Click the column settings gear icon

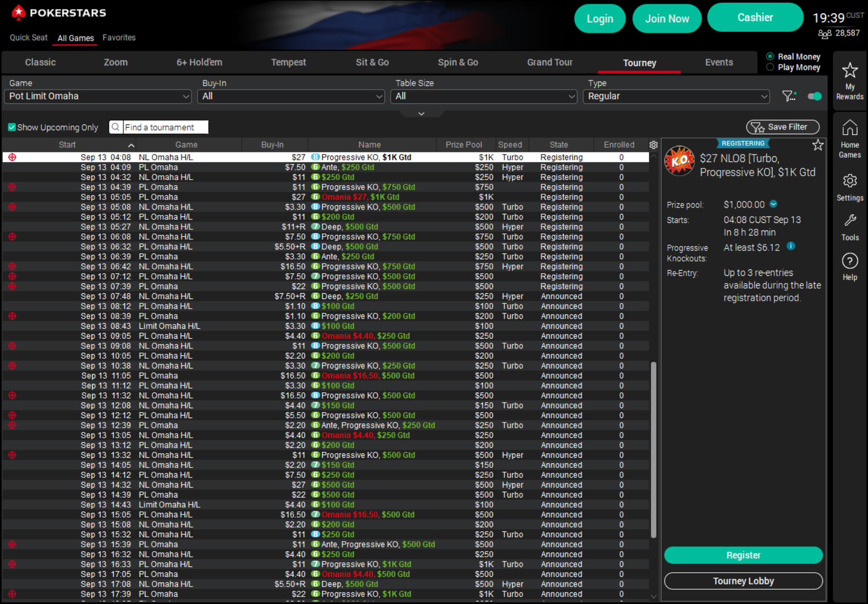654,145
